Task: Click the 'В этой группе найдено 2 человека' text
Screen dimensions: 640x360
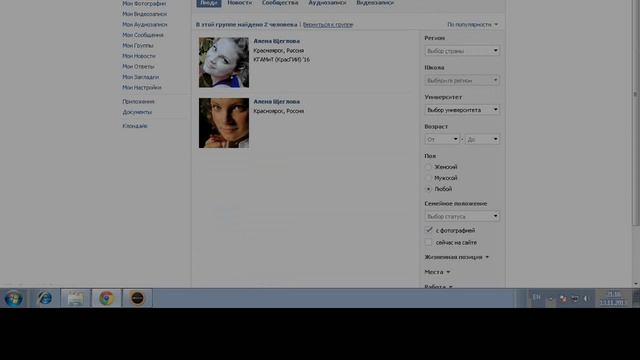Action: click(247, 24)
